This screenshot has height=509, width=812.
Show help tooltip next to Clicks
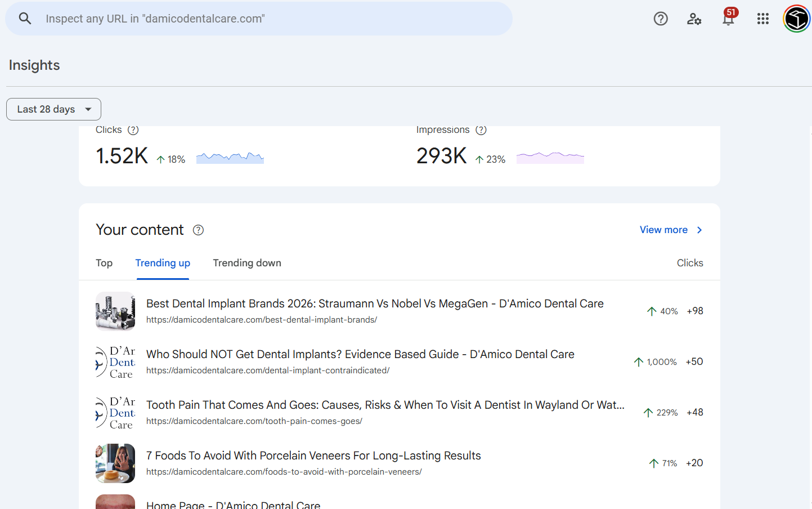(133, 130)
